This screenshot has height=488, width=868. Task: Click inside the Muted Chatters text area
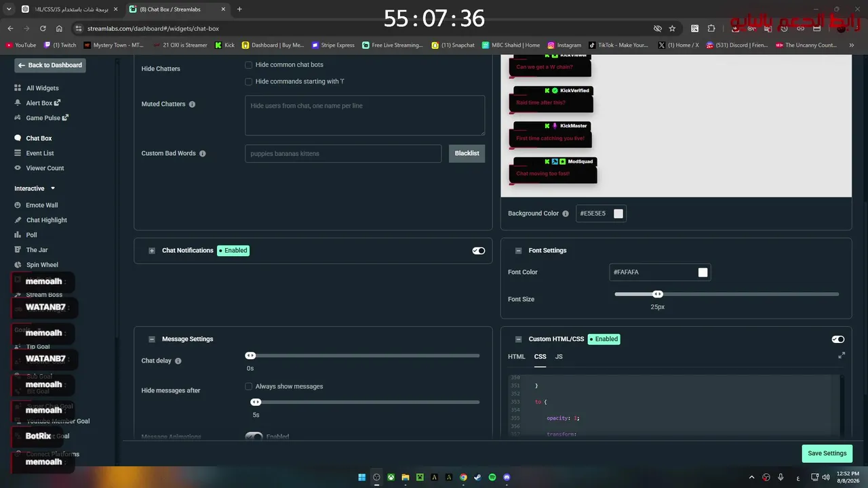coord(365,115)
